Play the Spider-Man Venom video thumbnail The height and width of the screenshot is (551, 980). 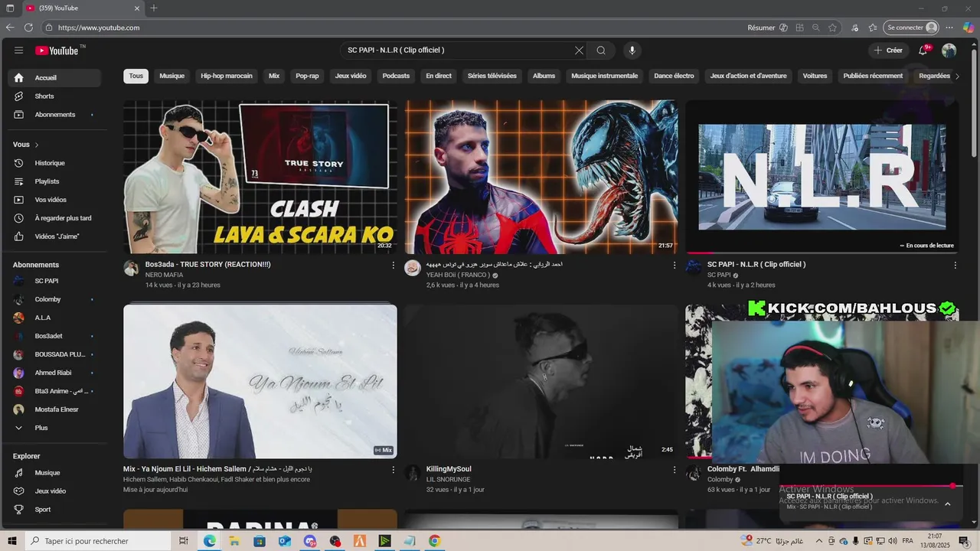[541, 177]
